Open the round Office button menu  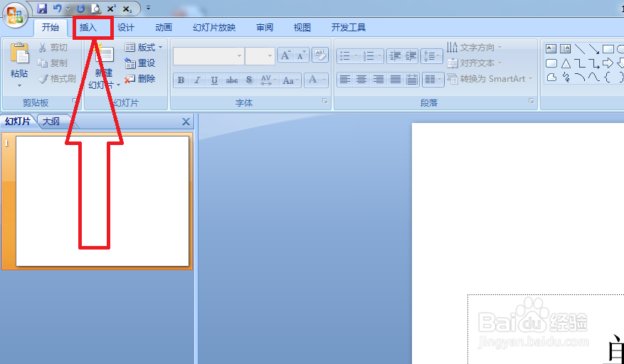15,16
